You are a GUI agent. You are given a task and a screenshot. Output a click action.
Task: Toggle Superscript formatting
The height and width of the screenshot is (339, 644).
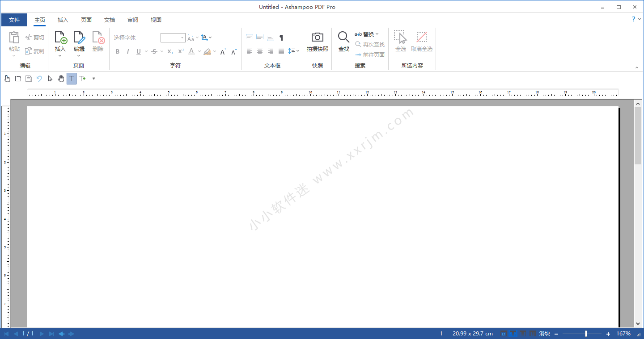(x=181, y=52)
